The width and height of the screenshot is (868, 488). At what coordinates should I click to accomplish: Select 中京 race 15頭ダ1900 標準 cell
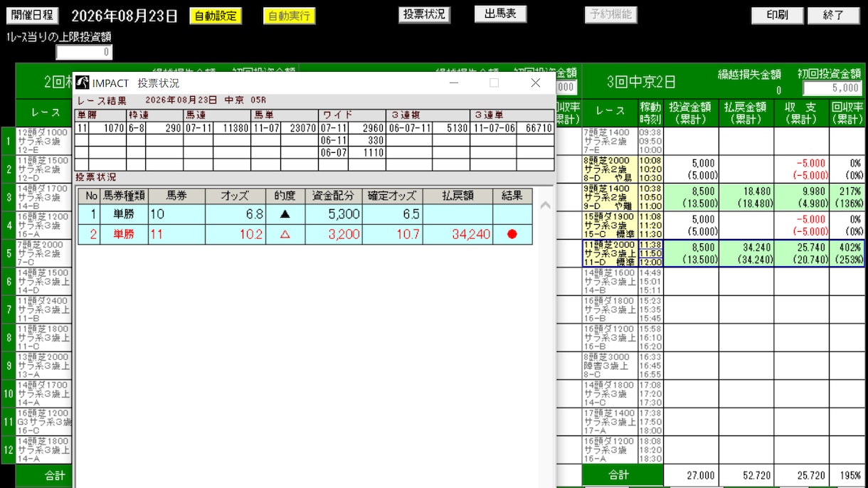click(610, 226)
